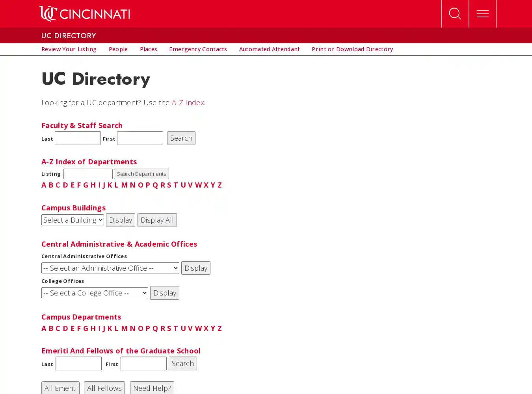Select letter D in A-Z Index of Departments
Image resolution: width=532 pixels, height=394 pixels.
click(x=65, y=185)
